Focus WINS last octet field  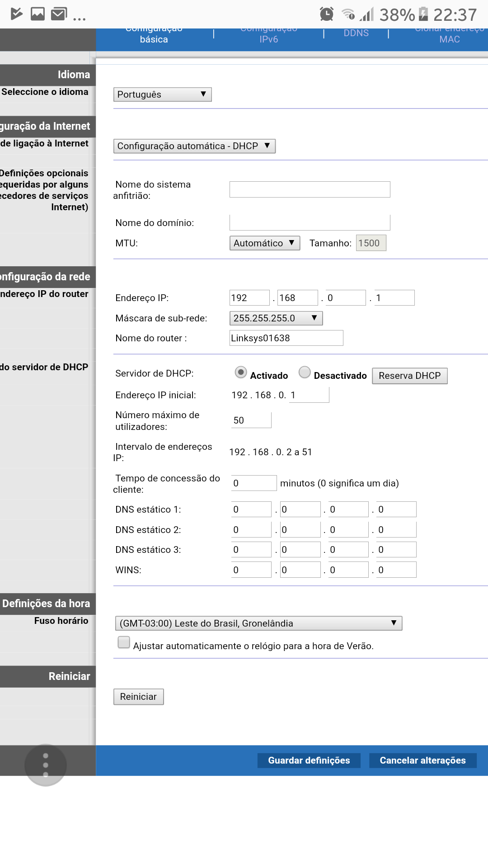[396, 570]
